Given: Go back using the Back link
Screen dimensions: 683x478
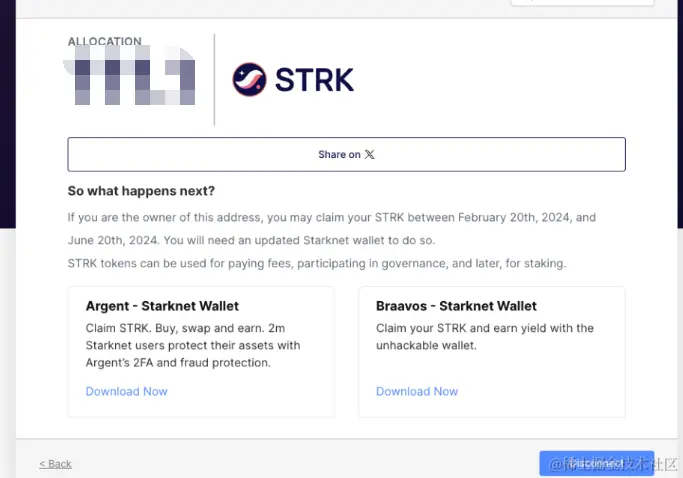Looking at the screenshot, I should 55,464.
